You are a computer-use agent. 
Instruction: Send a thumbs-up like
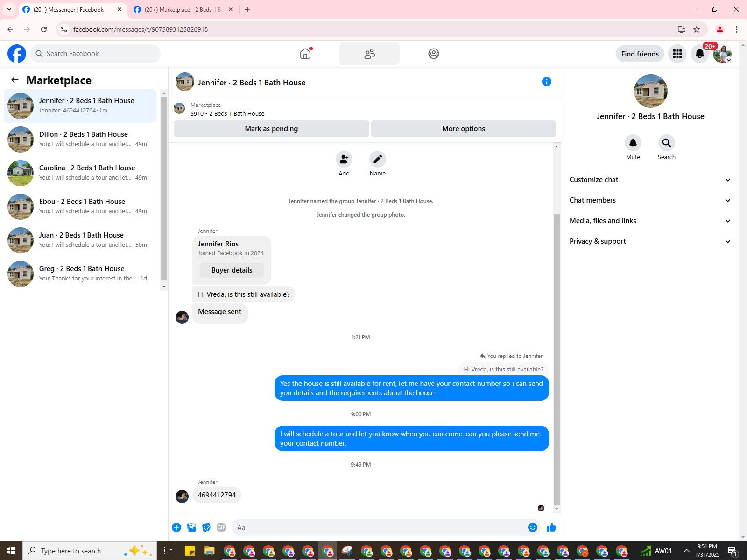[x=551, y=527]
